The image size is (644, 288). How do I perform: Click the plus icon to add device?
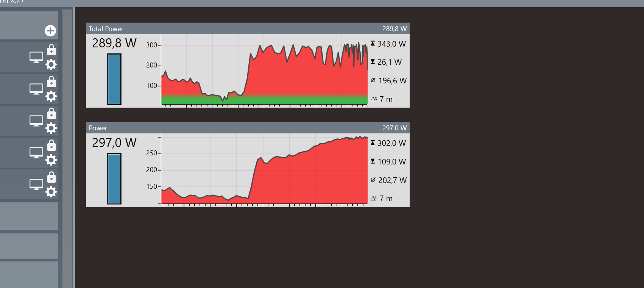click(x=50, y=31)
